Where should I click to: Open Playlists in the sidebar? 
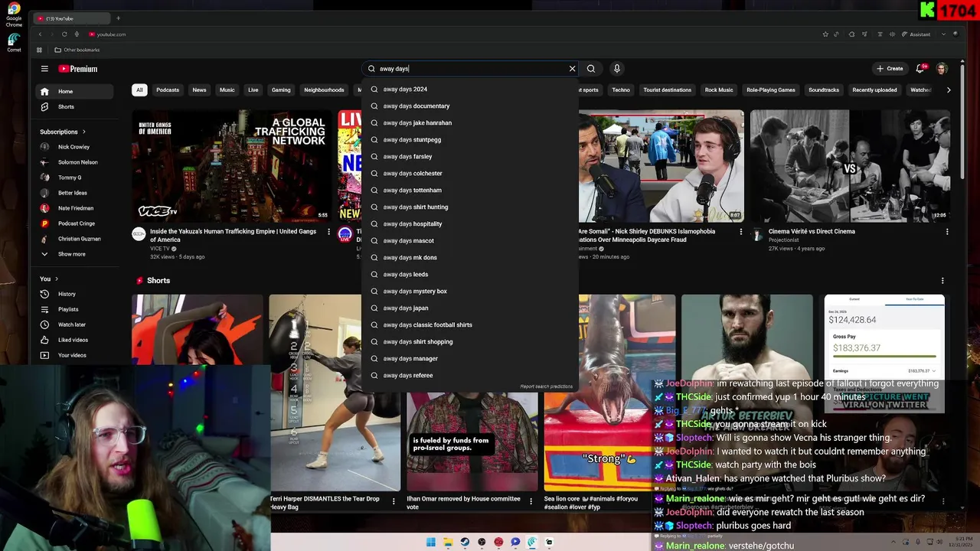click(74, 309)
